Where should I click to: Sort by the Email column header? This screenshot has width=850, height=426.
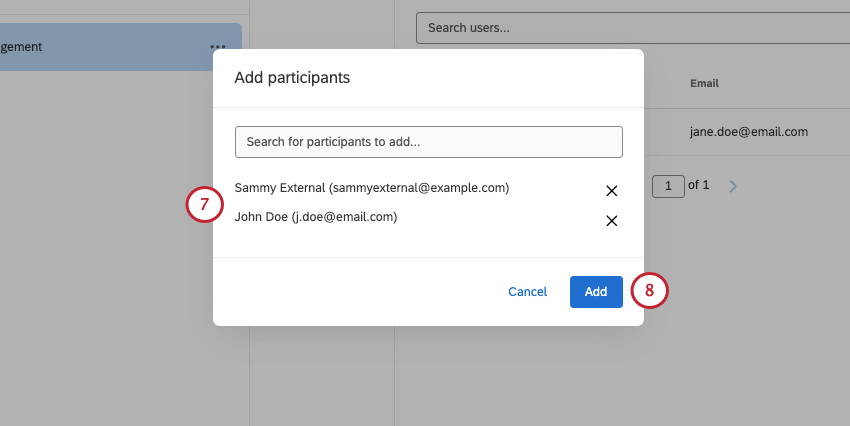click(x=704, y=83)
